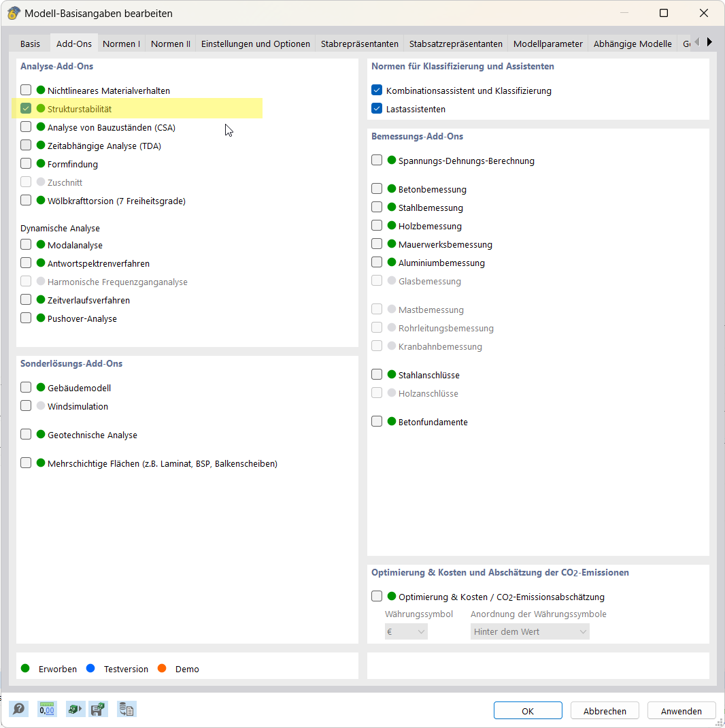Open the Währungssymbol € dropdown

click(x=406, y=631)
